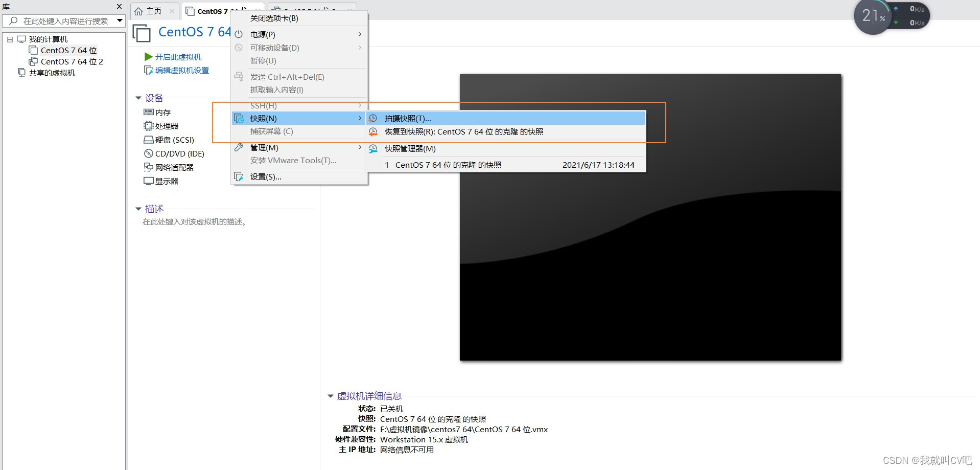
Task: Click the memory icon beside 内存
Action: 149,112
